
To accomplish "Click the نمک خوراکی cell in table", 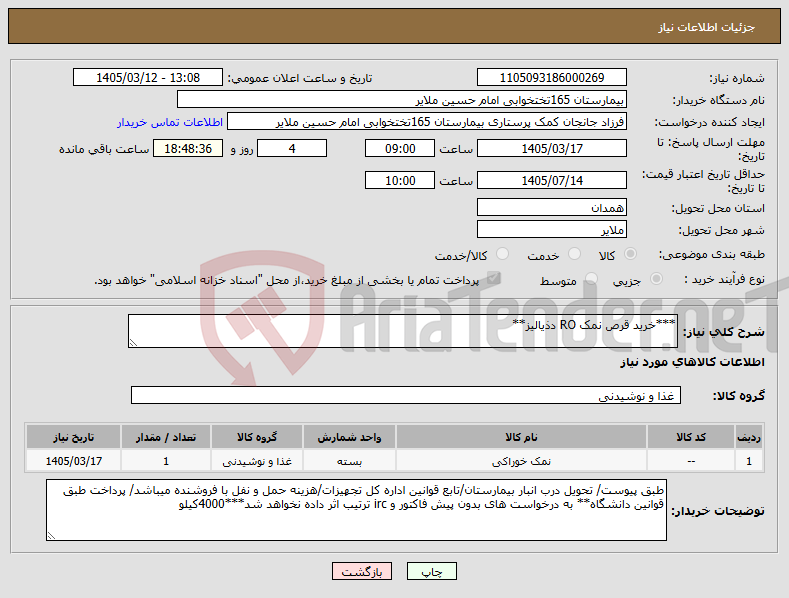I will pos(521,461).
